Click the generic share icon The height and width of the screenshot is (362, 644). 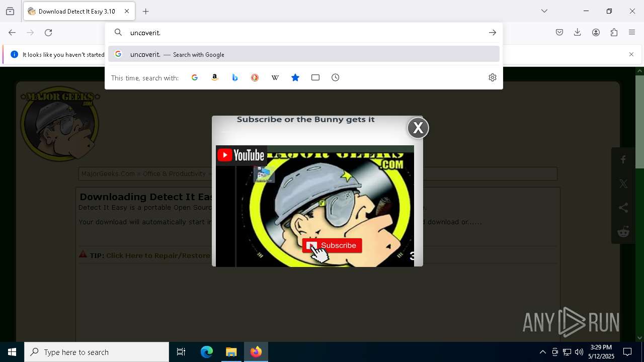(x=623, y=208)
